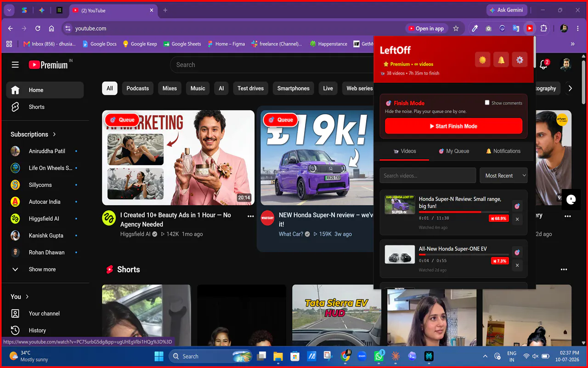Open History in the sidebar
This screenshot has width=588, height=368.
[x=45, y=330]
